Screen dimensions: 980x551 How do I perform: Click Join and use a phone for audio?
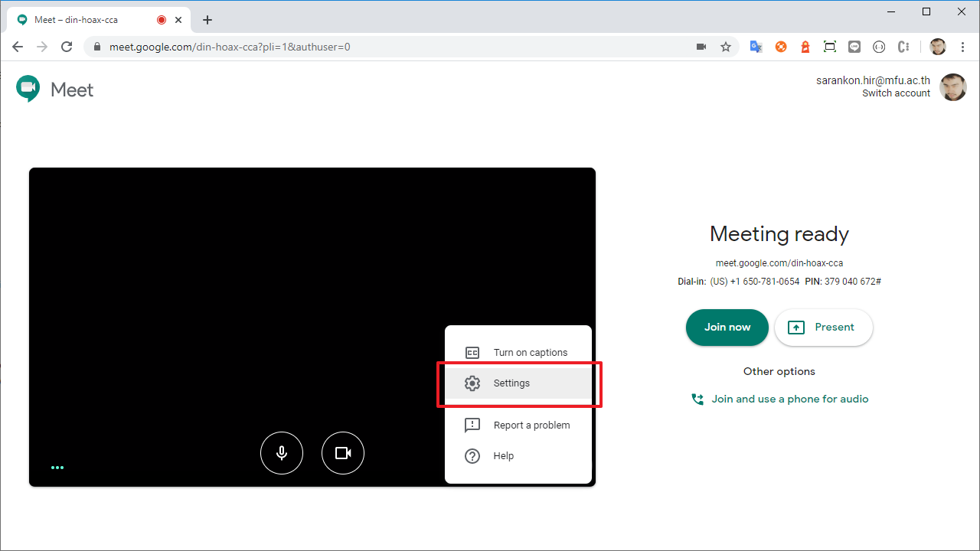pyautogui.click(x=779, y=399)
